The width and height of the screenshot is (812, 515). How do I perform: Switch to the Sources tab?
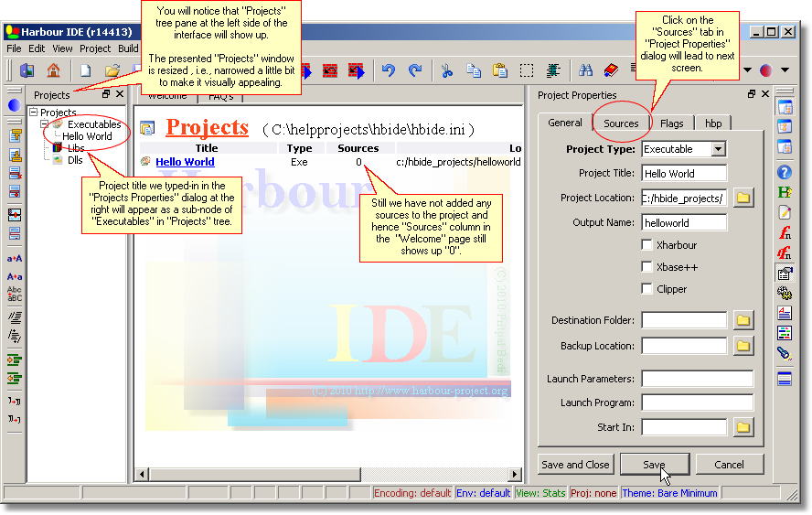(621, 123)
